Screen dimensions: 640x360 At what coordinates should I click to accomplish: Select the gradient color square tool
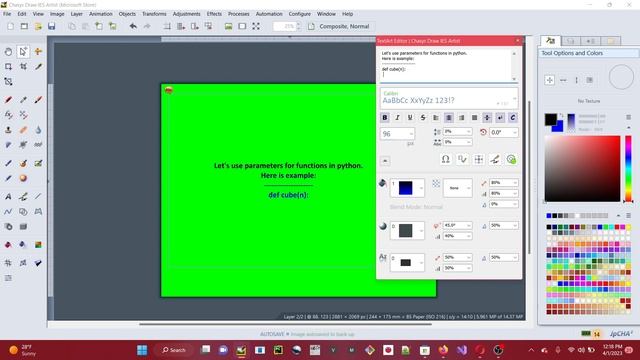coord(38,244)
